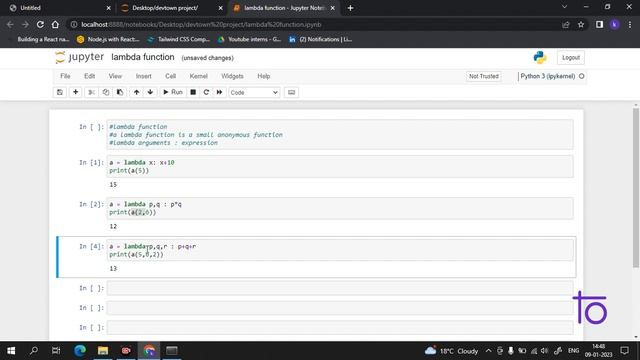Insert cell below with plus icon
The width and height of the screenshot is (640, 360).
(x=76, y=92)
